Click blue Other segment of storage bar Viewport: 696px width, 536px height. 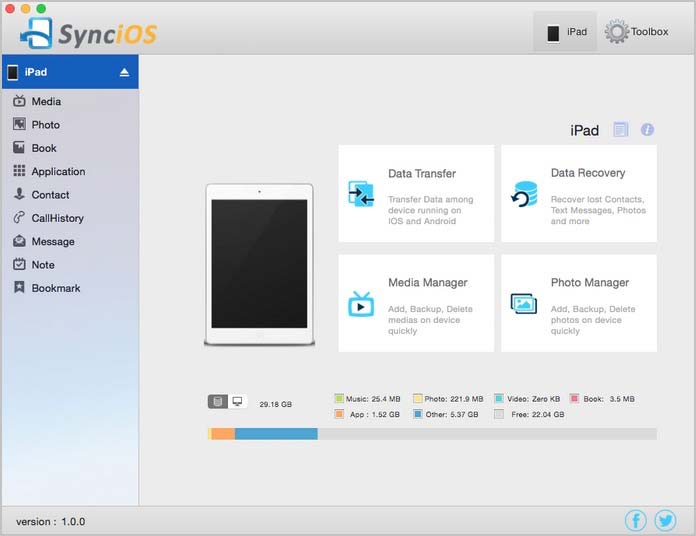[x=276, y=434]
